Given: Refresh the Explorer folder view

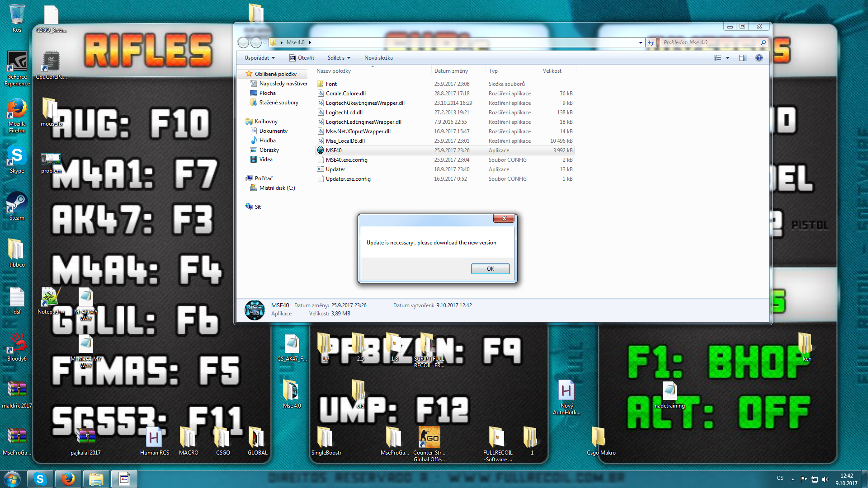Looking at the screenshot, I should 651,42.
